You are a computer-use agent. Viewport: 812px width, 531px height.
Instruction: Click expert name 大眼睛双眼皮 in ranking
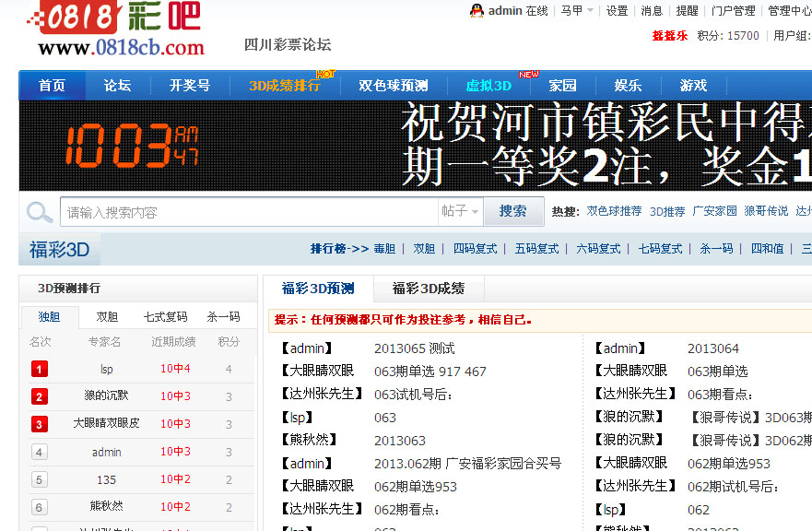pos(106,423)
